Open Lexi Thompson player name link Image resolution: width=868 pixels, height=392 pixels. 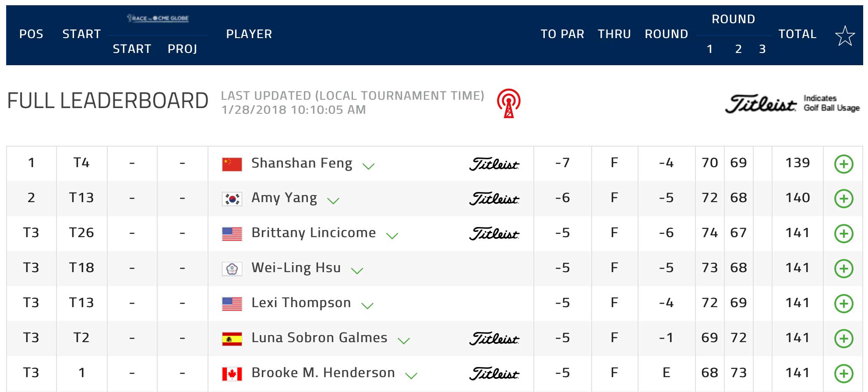pos(301,303)
